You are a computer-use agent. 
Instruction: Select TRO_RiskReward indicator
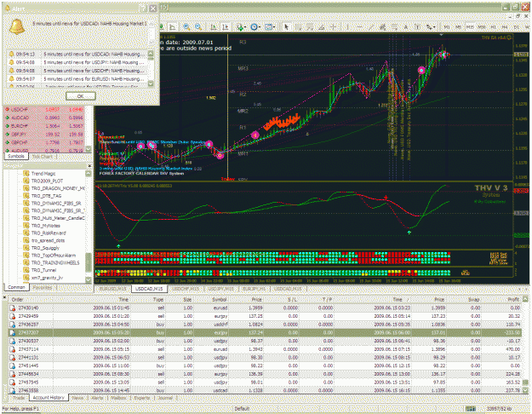[x=49, y=233]
